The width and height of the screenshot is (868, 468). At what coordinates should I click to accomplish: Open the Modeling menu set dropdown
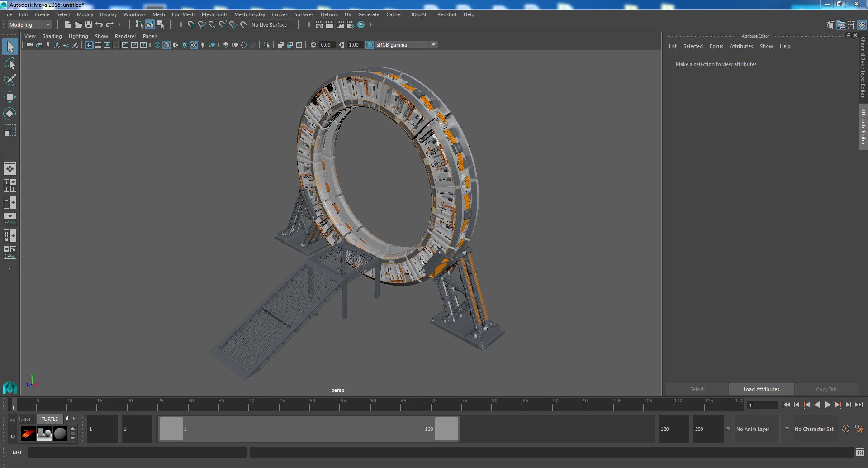click(30, 25)
